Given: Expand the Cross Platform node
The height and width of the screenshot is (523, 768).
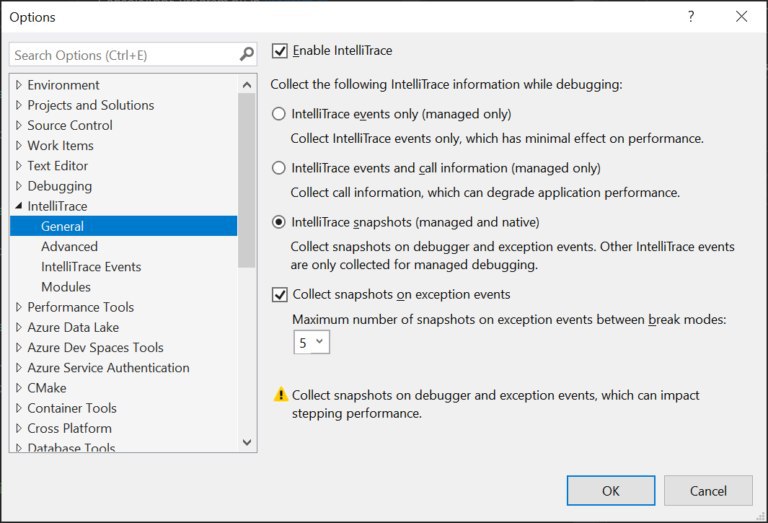Looking at the screenshot, I should coord(19,428).
